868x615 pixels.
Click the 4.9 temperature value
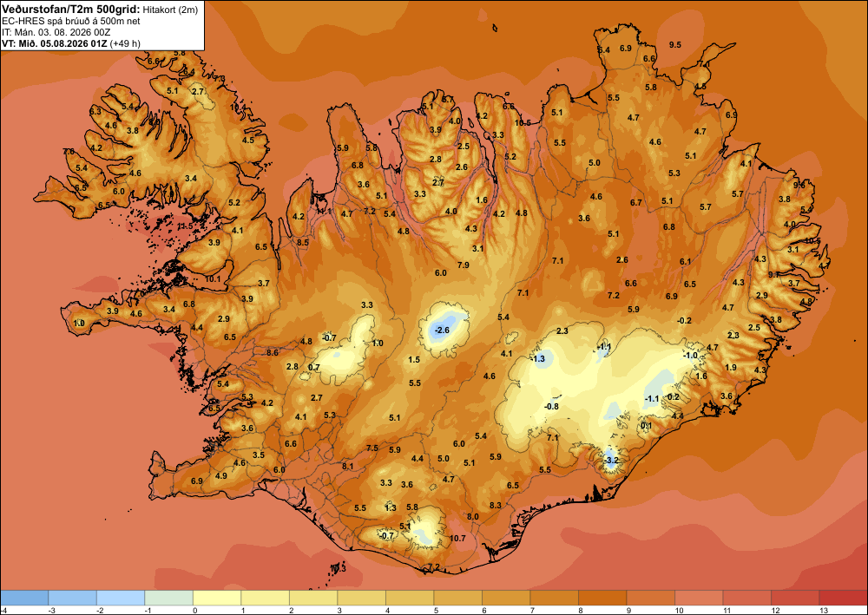click(x=220, y=475)
